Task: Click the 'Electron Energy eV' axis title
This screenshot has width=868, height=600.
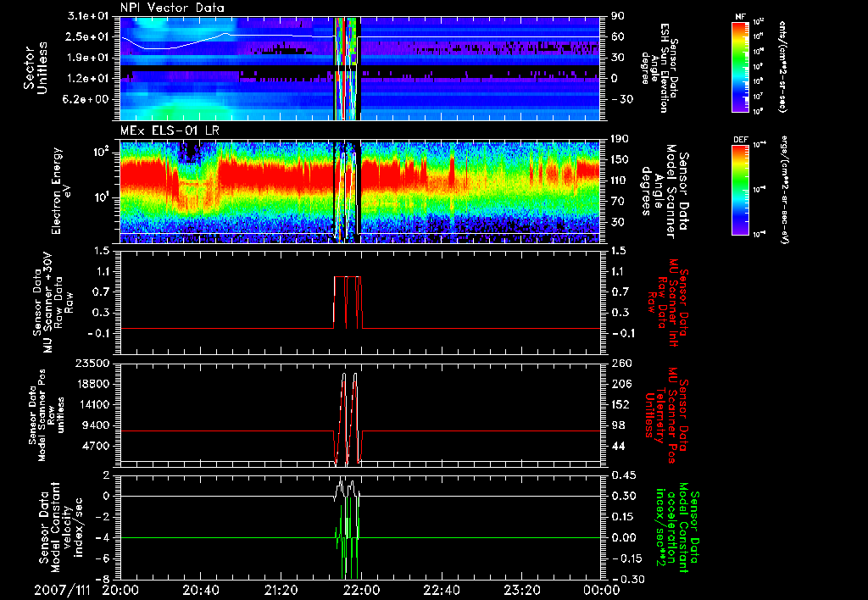Action: coord(62,191)
